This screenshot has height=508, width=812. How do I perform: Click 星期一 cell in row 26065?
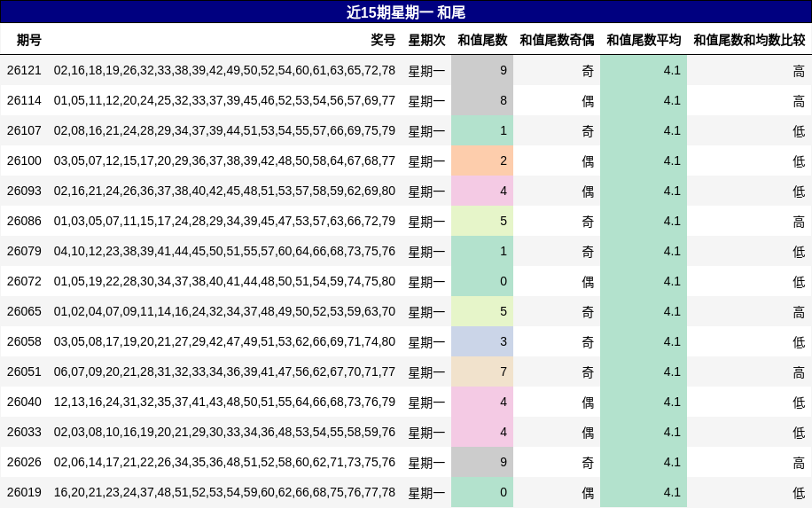click(426, 312)
